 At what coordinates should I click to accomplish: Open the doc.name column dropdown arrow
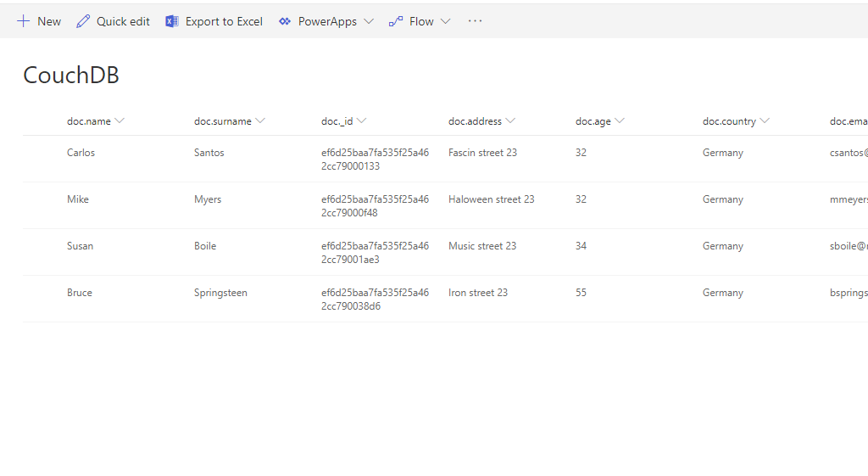point(120,121)
